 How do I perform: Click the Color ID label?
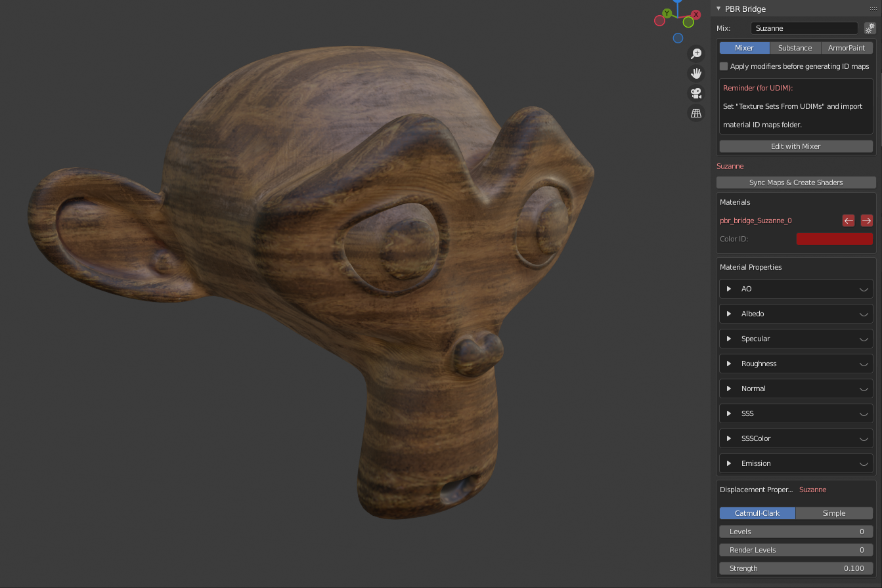click(x=736, y=239)
